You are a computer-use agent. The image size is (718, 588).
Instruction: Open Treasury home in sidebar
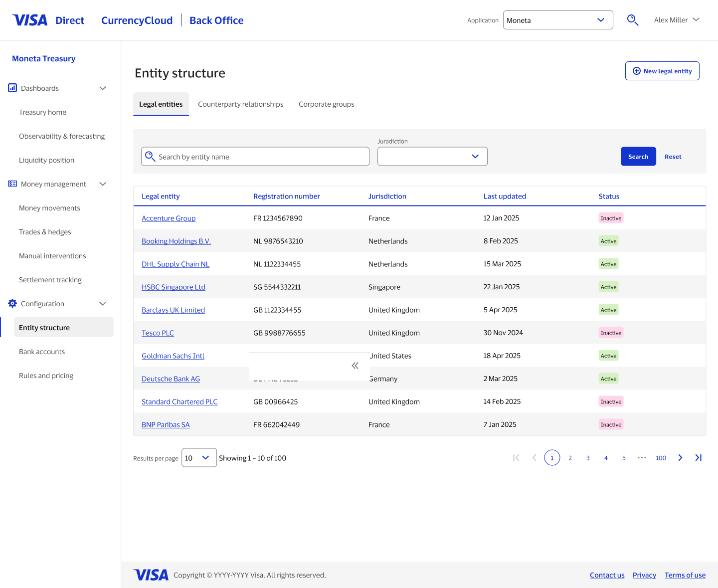click(42, 112)
